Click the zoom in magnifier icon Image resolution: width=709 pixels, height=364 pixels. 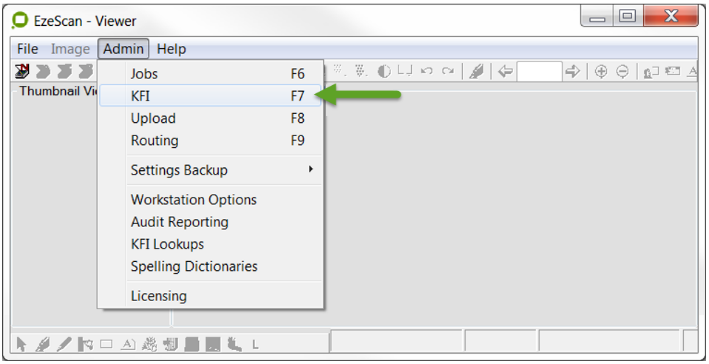(x=600, y=71)
